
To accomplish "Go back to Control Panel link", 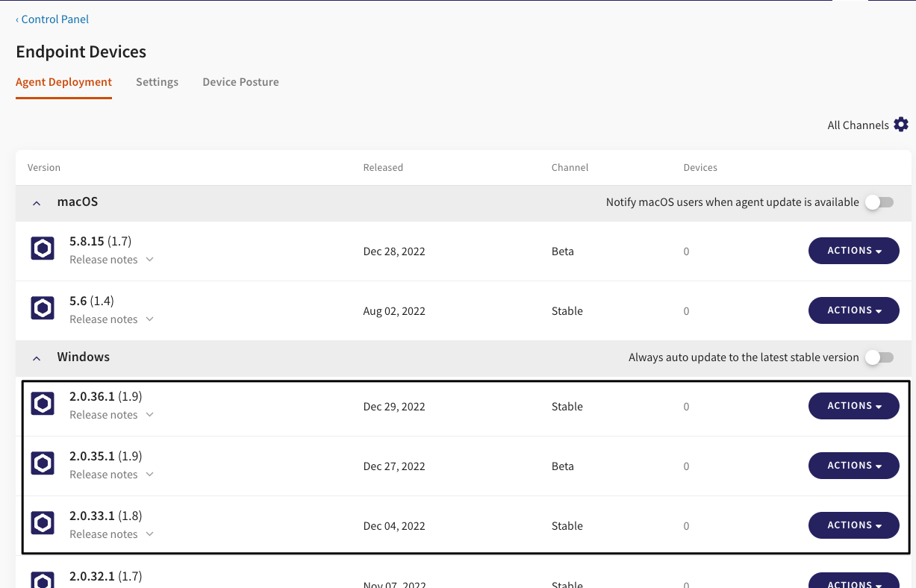I will pyautogui.click(x=52, y=19).
